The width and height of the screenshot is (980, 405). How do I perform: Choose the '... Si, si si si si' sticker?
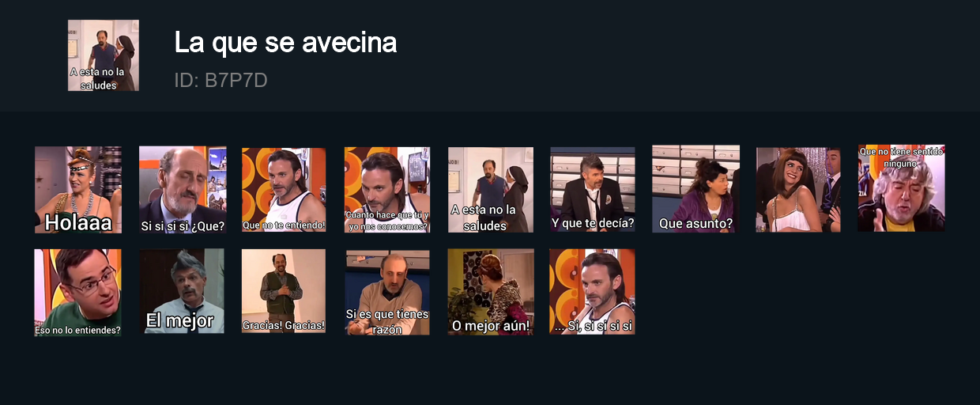pyautogui.click(x=593, y=292)
